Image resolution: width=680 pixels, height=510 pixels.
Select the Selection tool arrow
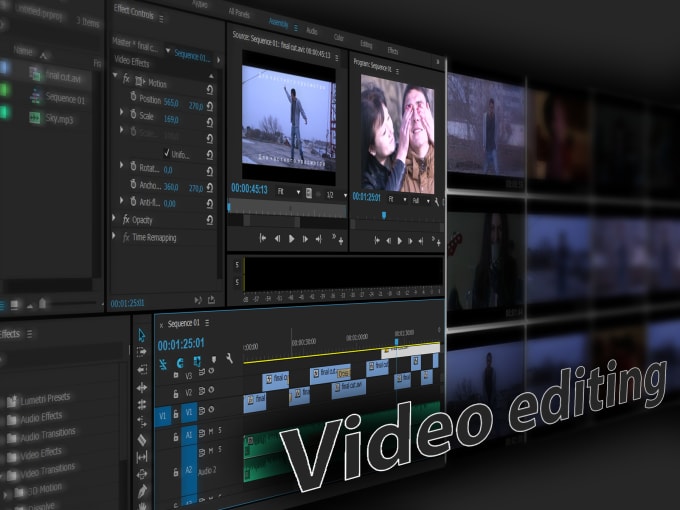pyautogui.click(x=141, y=335)
